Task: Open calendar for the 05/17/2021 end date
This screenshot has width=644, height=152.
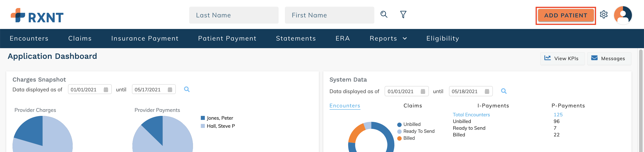Action: tap(170, 90)
